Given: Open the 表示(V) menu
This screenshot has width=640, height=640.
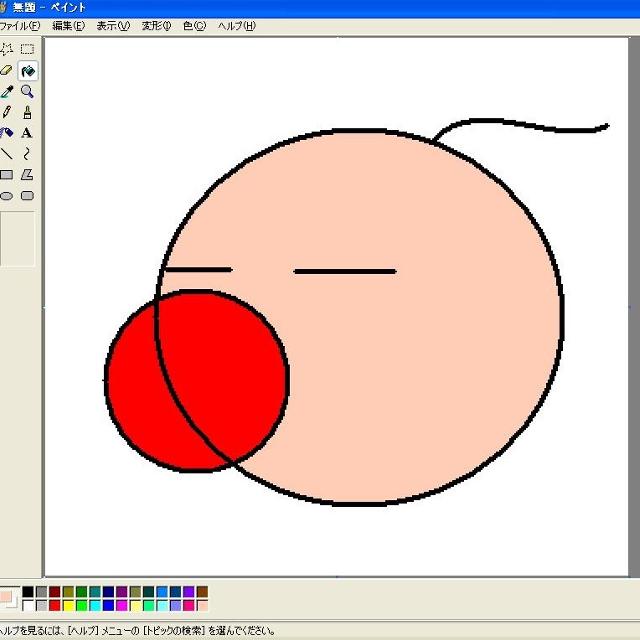Looking at the screenshot, I should pyautogui.click(x=113, y=26).
